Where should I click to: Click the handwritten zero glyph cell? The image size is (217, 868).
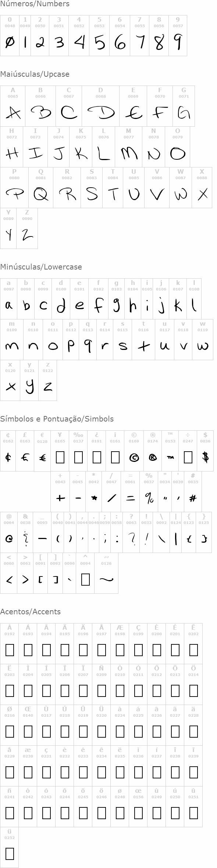pos(10,36)
